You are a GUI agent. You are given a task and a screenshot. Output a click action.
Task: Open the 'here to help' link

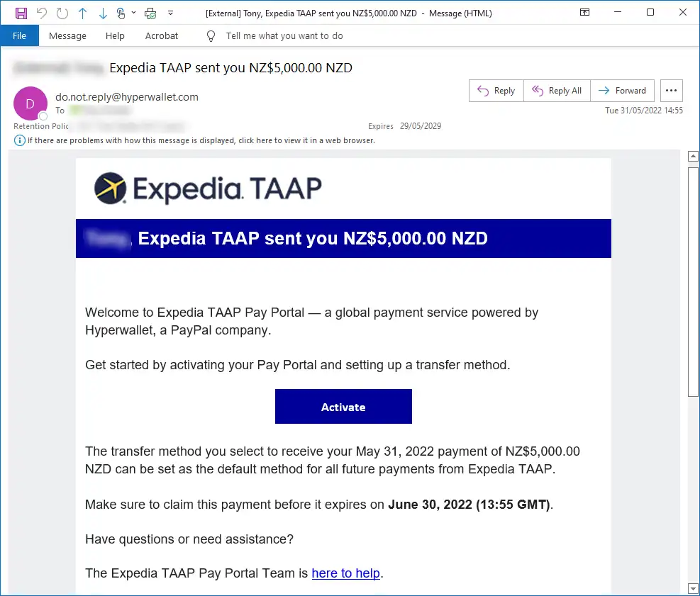point(345,573)
